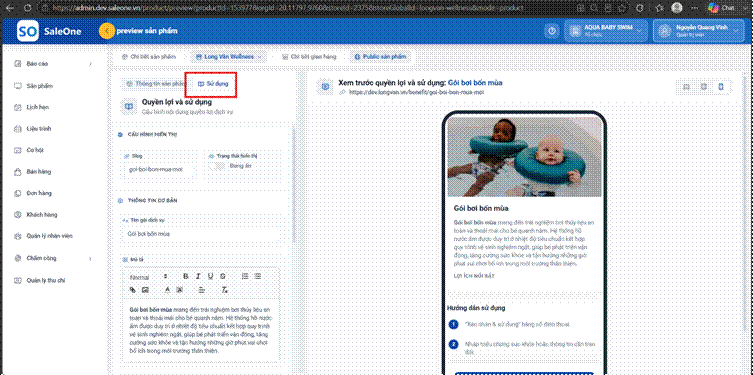Open the dev.longvan.vn benefit preview link
This screenshot has height=375, width=753.
(x=416, y=92)
